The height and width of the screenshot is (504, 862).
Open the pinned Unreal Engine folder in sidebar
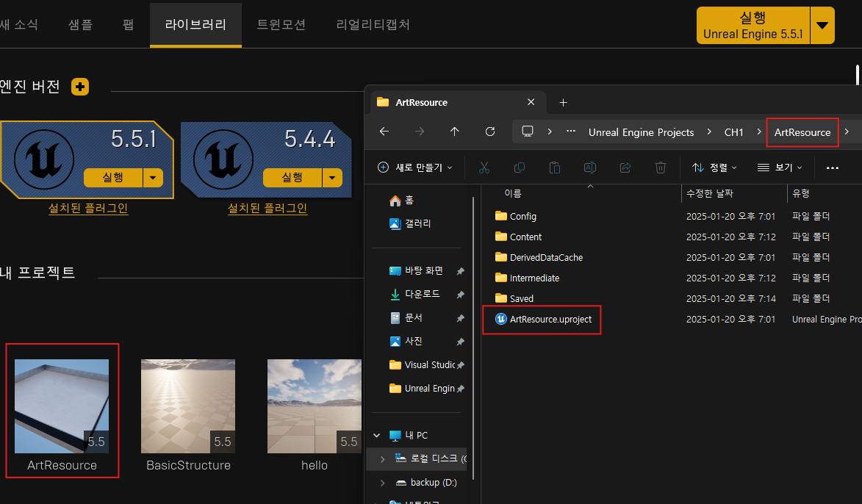(x=422, y=389)
